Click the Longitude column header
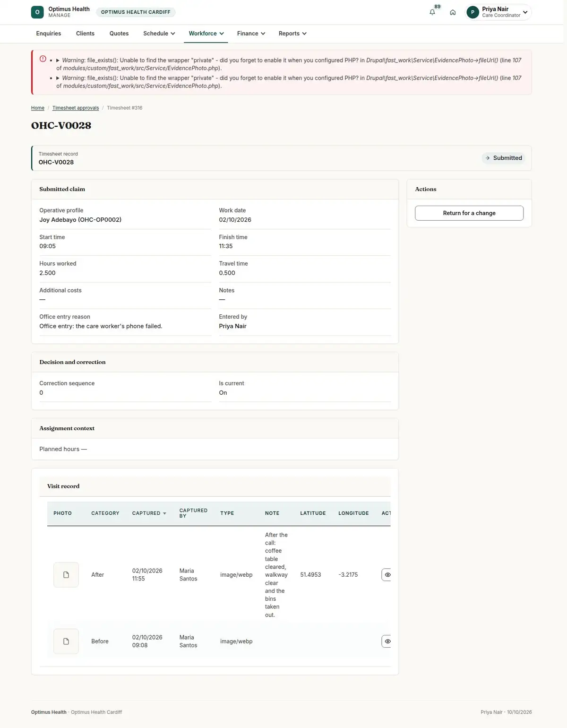Image resolution: width=567 pixels, height=728 pixels. (x=353, y=513)
